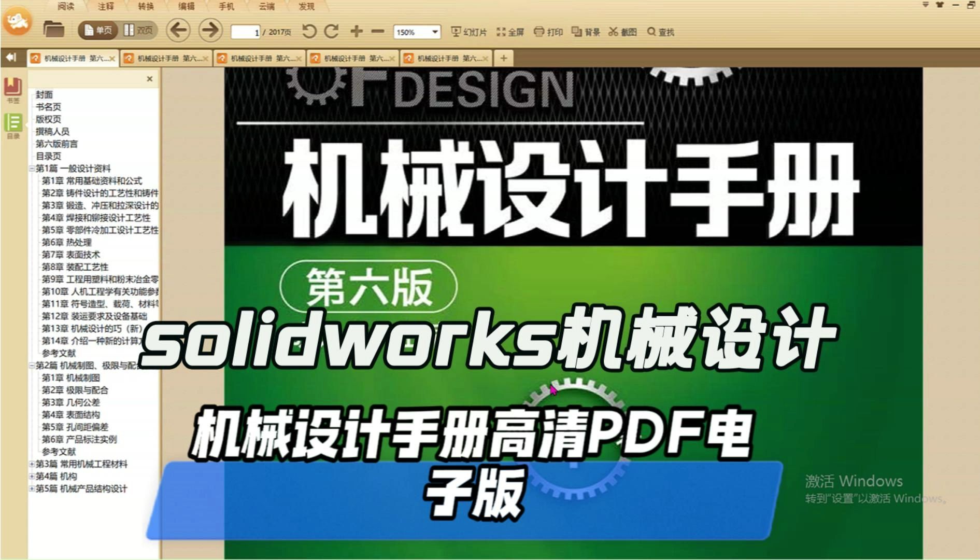Close the fifth document tab
980x560 pixels.
click(x=486, y=59)
